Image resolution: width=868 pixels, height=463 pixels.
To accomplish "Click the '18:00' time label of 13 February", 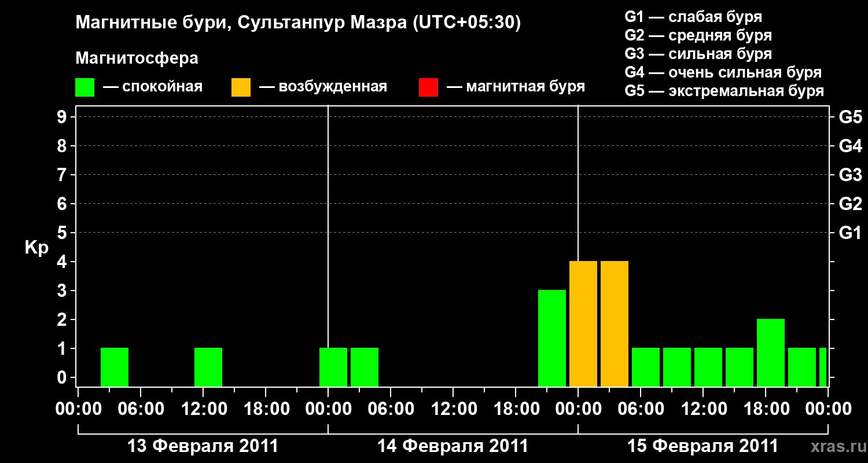I will pyautogui.click(x=266, y=409).
